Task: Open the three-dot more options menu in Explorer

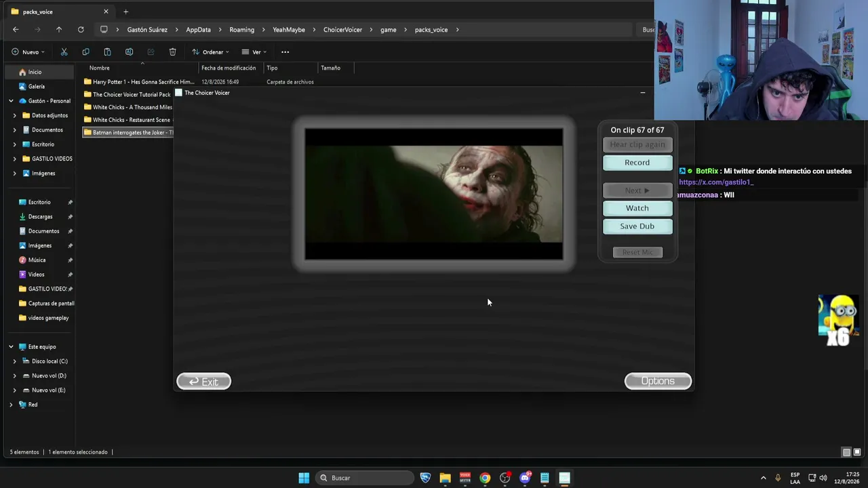Action: tap(285, 52)
